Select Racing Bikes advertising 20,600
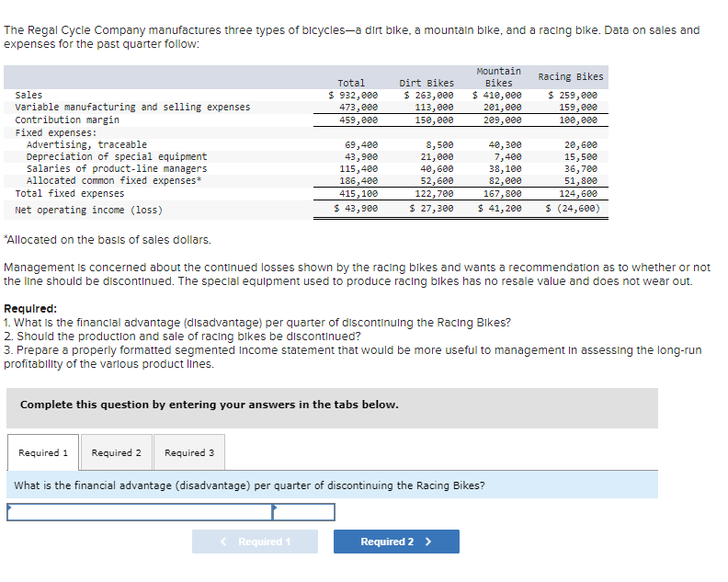This screenshot has height=582, width=728. (581, 145)
